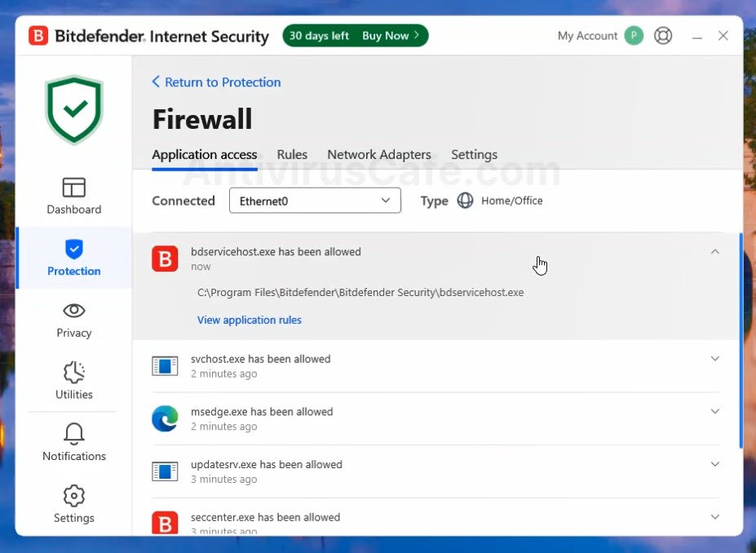This screenshot has height=553, width=756.
Task: Click My Account text
Action: pyautogui.click(x=587, y=36)
